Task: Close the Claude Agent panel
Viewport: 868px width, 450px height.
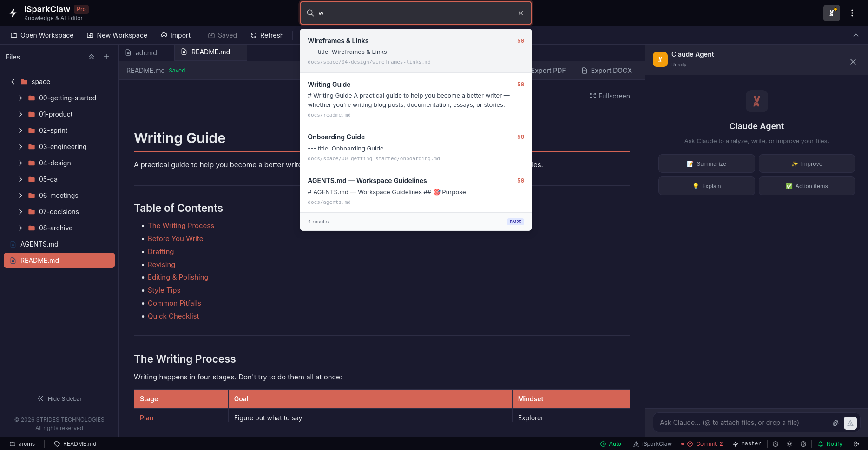Action: pos(853,62)
